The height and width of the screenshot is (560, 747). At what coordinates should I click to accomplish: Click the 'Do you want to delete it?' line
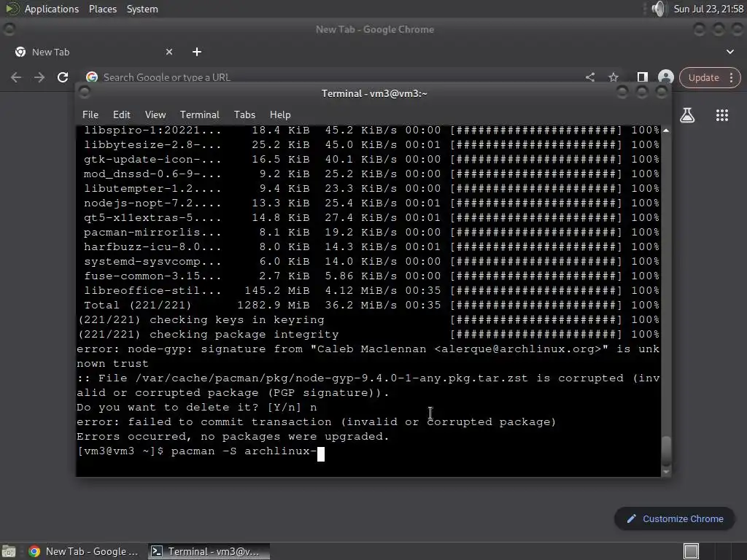(197, 408)
